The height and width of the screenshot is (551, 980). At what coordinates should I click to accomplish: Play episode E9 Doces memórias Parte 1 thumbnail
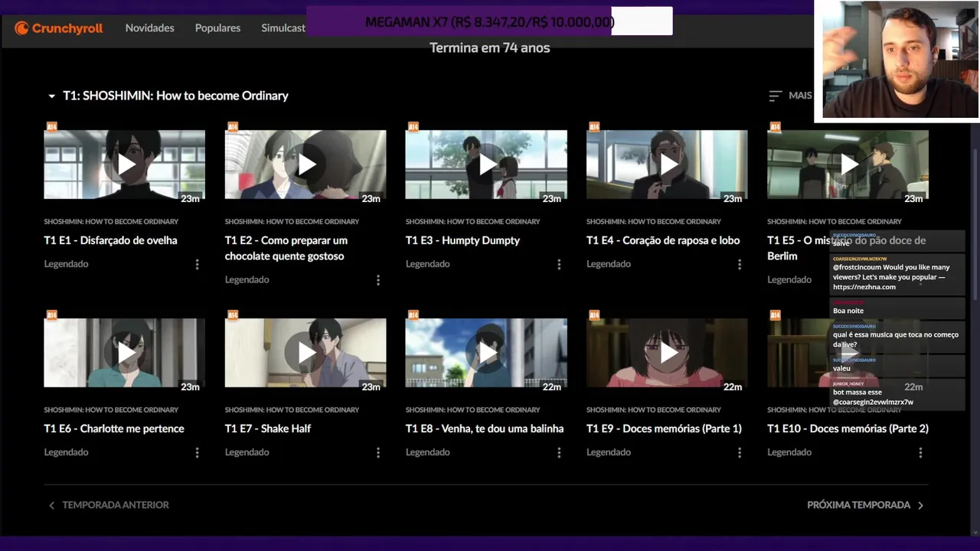[x=667, y=353]
